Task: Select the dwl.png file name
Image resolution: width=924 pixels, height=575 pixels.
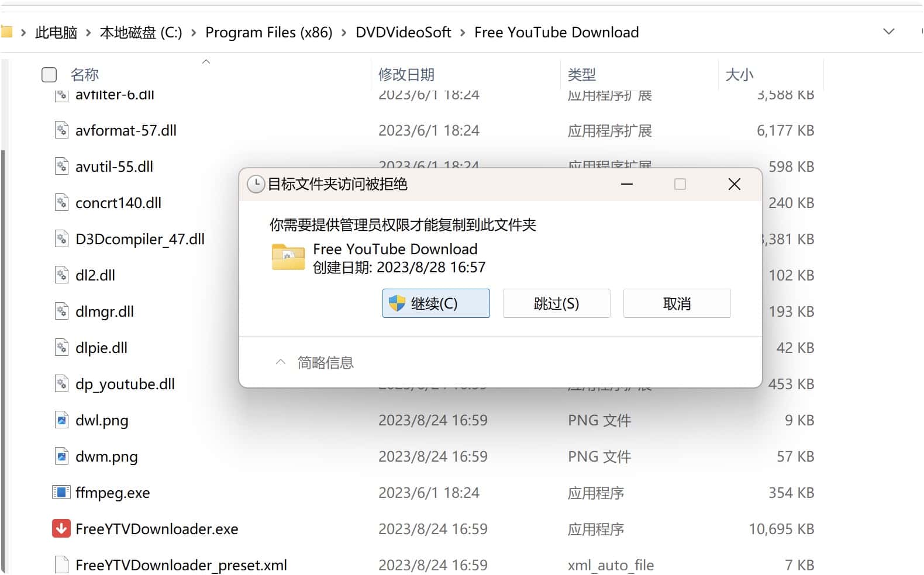Action: [x=102, y=420]
